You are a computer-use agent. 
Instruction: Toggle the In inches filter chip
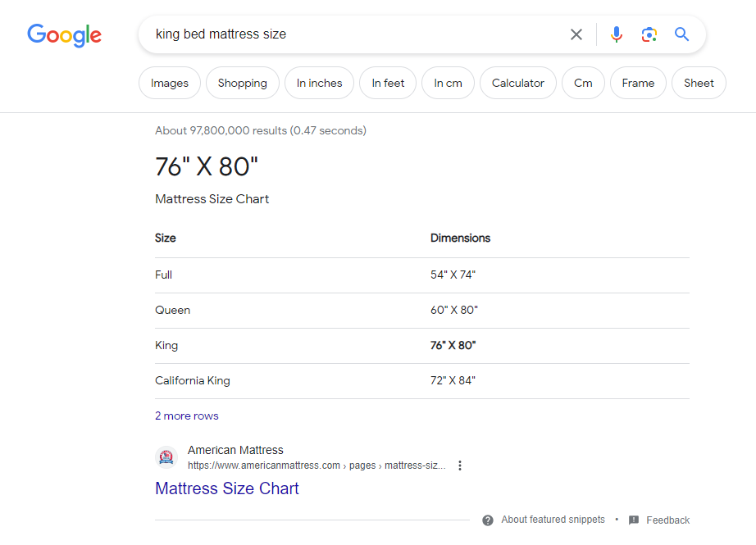(x=319, y=83)
